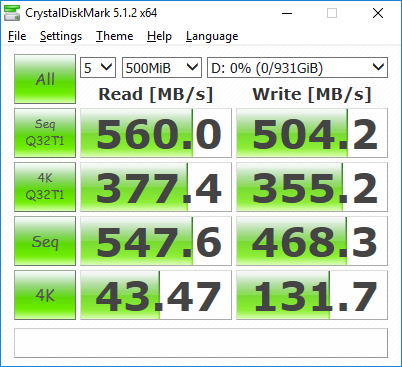Viewport: 402px width, 367px height.
Task: Select the Seq Q32T1 write result 504.2
Action: (312, 133)
